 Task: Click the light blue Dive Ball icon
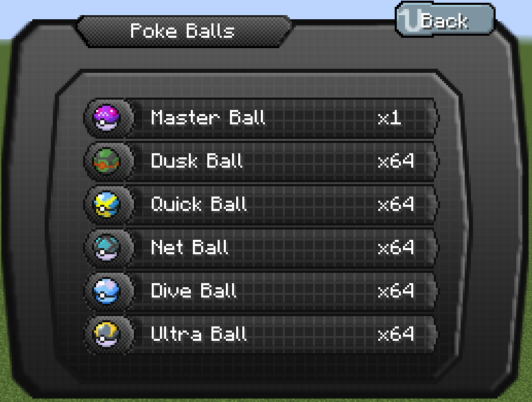click(106, 291)
